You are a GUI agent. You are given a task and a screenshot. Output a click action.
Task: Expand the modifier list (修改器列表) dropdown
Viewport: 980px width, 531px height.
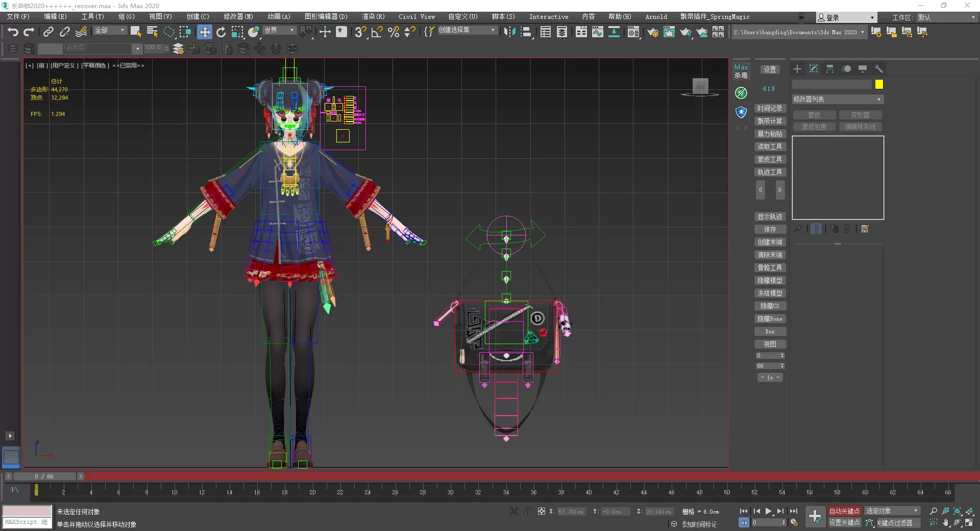pos(837,99)
